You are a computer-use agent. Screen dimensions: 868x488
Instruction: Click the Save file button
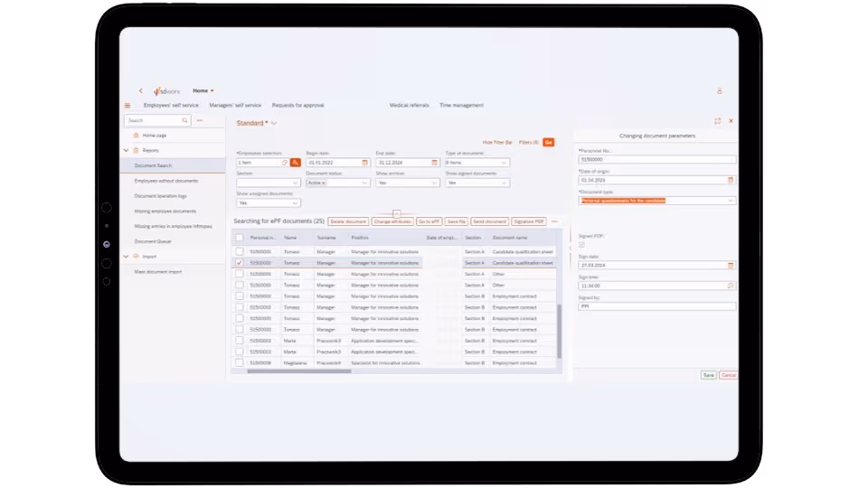[456, 221]
